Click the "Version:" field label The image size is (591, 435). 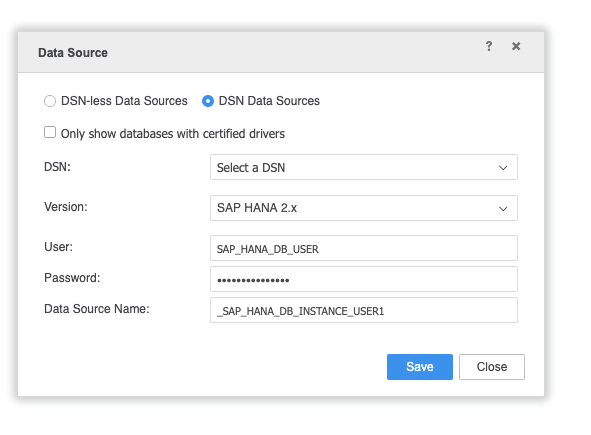pos(66,207)
